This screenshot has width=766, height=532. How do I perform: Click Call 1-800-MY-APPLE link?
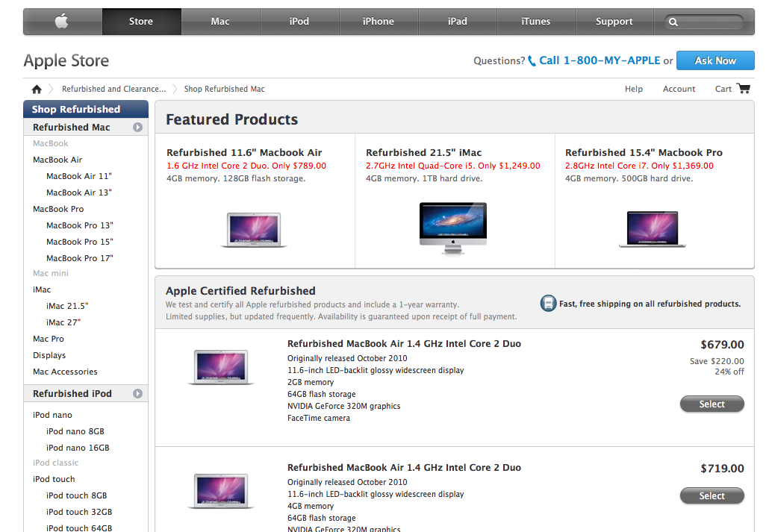click(600, 60)
